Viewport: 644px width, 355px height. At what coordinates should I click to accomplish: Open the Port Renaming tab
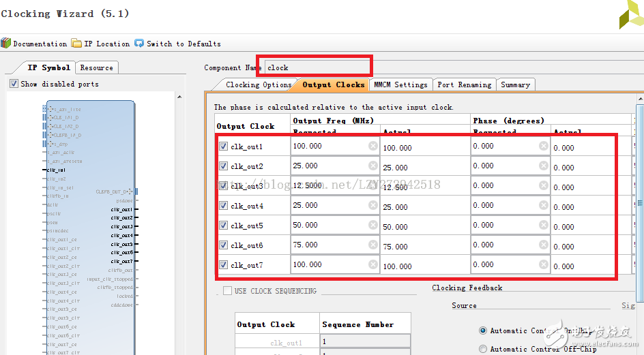point(464,84)
